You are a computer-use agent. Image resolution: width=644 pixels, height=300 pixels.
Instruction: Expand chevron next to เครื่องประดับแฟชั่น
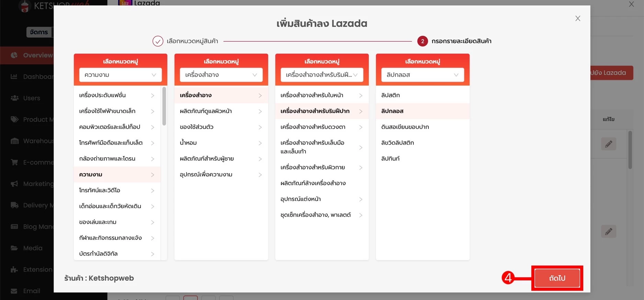[153, 95]
